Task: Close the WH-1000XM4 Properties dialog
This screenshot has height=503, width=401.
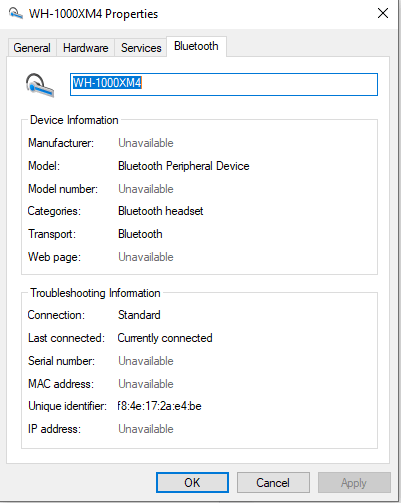Action: pyautogui.click(x=383, y=13)
